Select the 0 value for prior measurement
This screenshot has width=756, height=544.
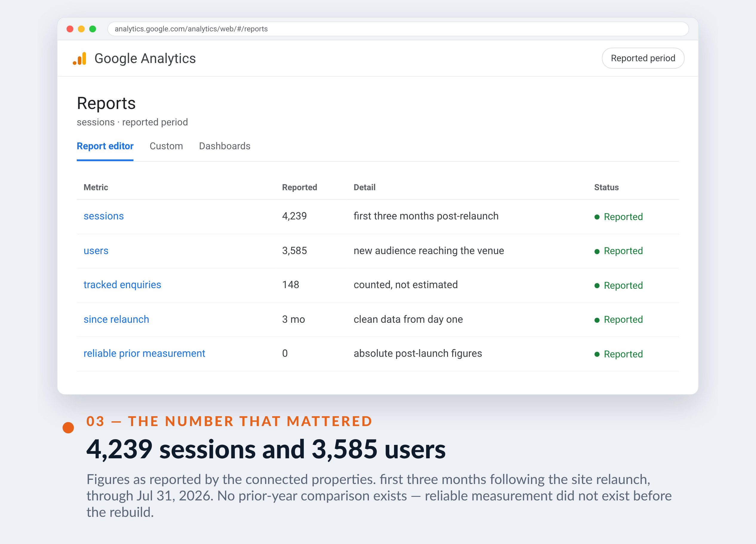285,354
